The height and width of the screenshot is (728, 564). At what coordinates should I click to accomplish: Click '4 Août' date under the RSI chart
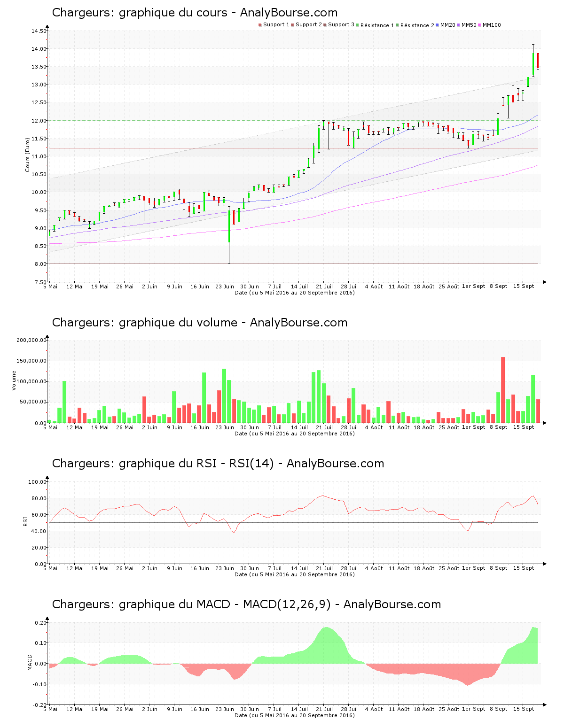click(374, 568)
